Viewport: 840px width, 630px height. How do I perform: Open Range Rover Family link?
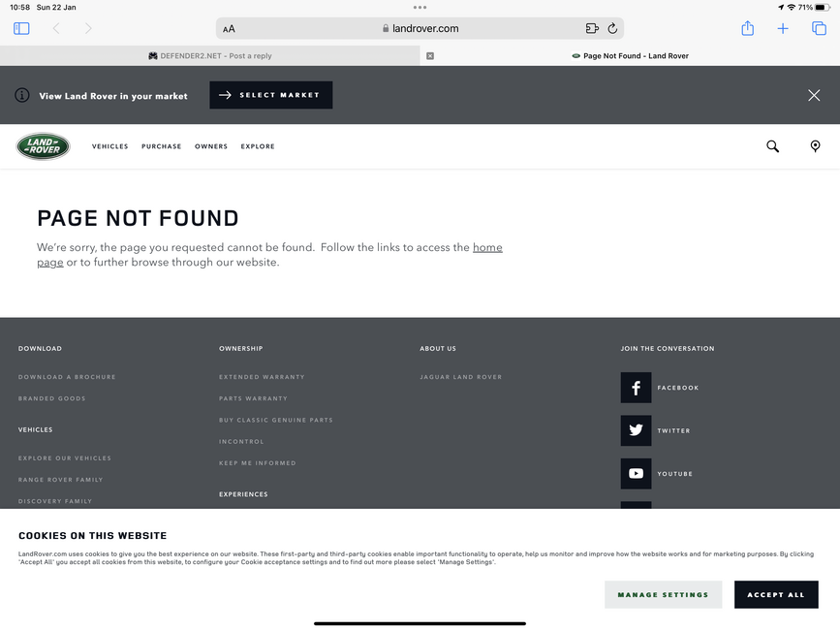coord(60,480)
